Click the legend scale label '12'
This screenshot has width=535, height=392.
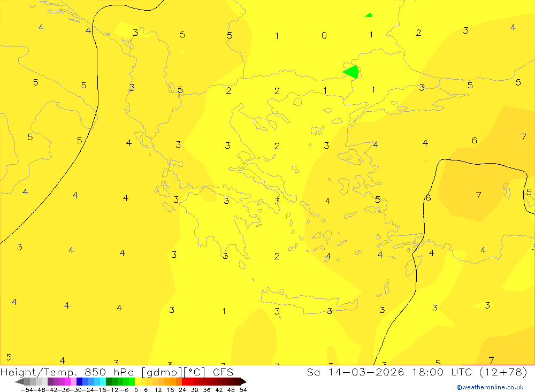[x=158, y=390]
